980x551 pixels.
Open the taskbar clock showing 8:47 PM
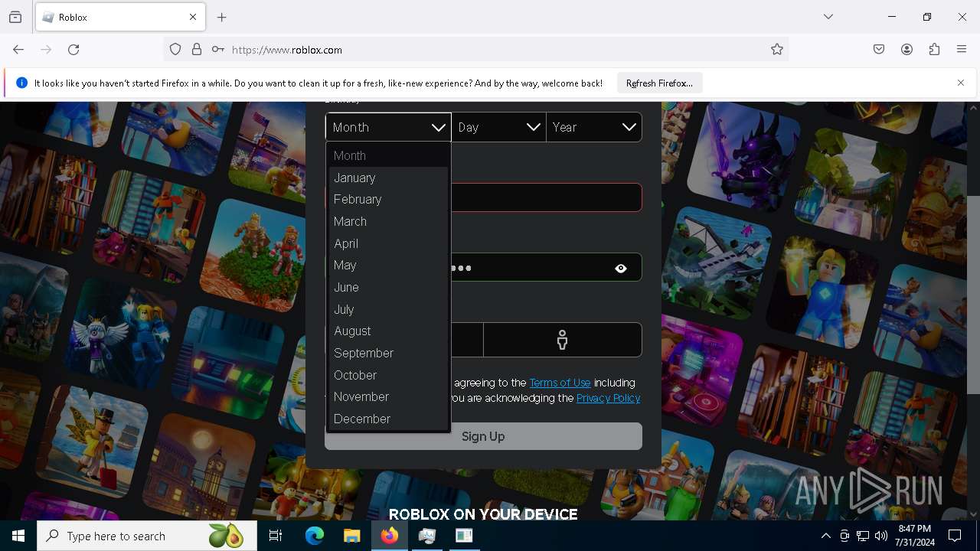pyautogui.click(x=915, y=536)
